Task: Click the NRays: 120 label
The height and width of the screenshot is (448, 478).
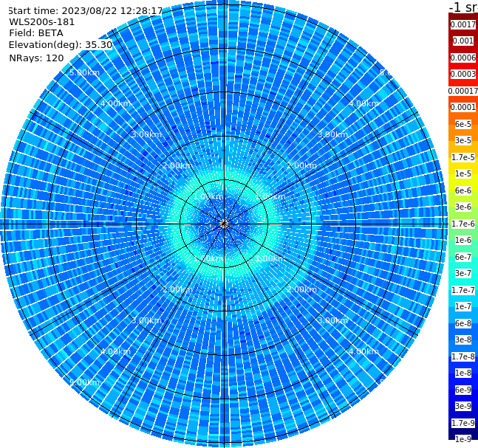Action: click(x=36, y=58)
